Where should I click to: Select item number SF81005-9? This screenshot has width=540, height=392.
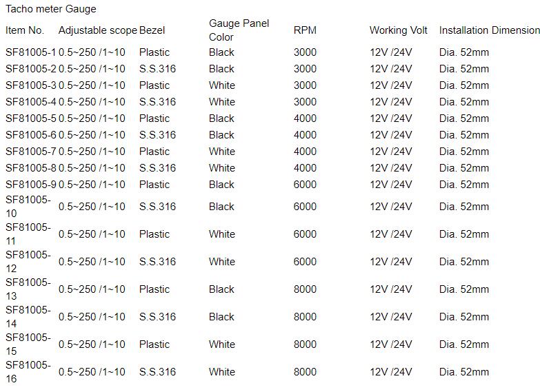pos(31,185)
